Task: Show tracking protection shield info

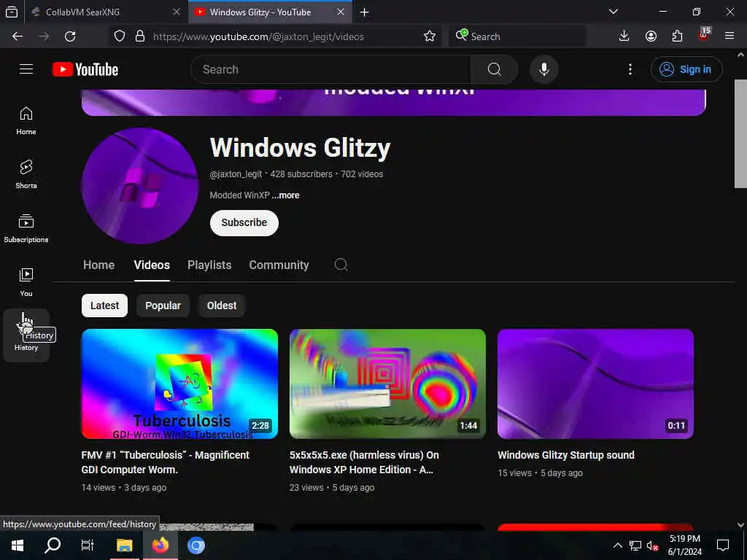Action: [x=120, y=36]
